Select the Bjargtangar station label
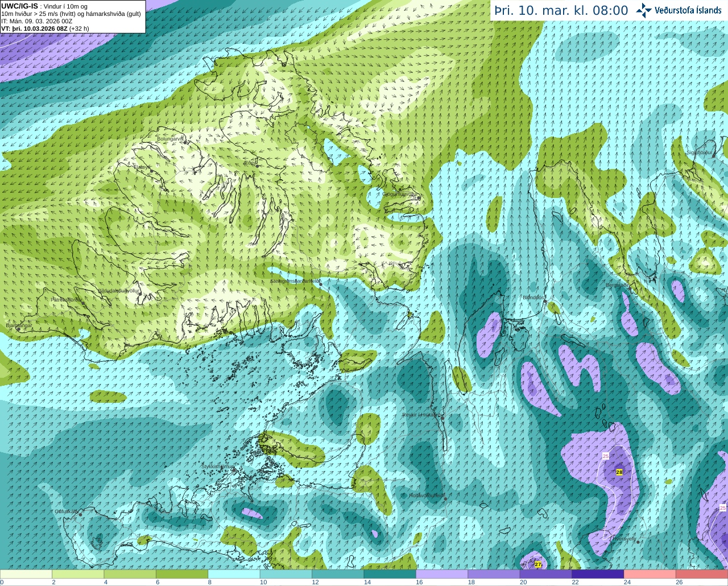Screen dimensions: 728x586 (19, 325)
